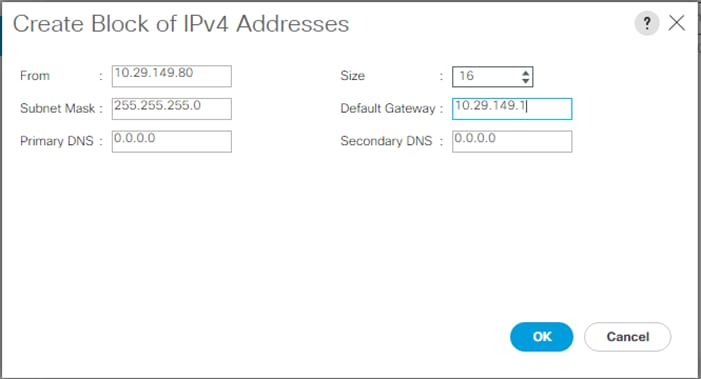
Task: Click the Secondary DNS label
Action: click(x=386, y=141)
